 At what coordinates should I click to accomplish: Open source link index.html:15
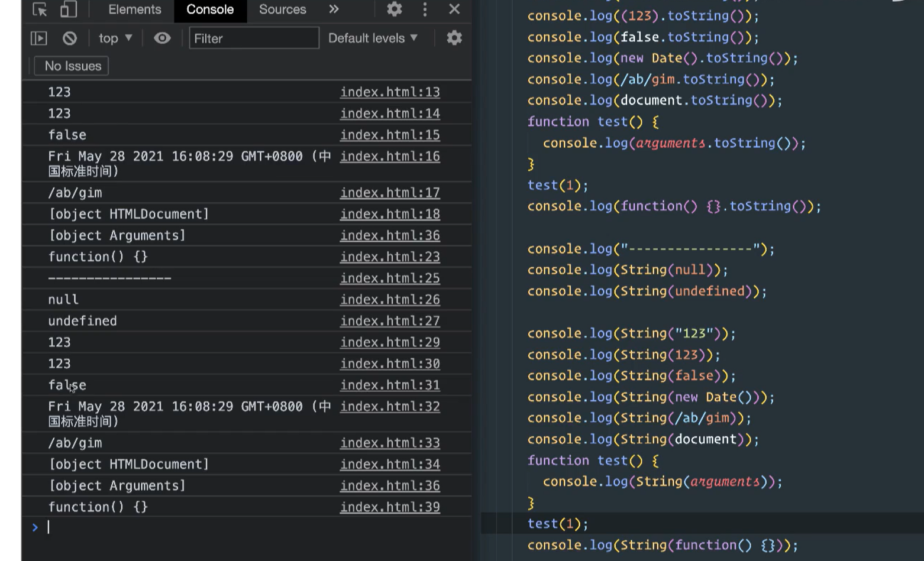click(x=390, y=135)
